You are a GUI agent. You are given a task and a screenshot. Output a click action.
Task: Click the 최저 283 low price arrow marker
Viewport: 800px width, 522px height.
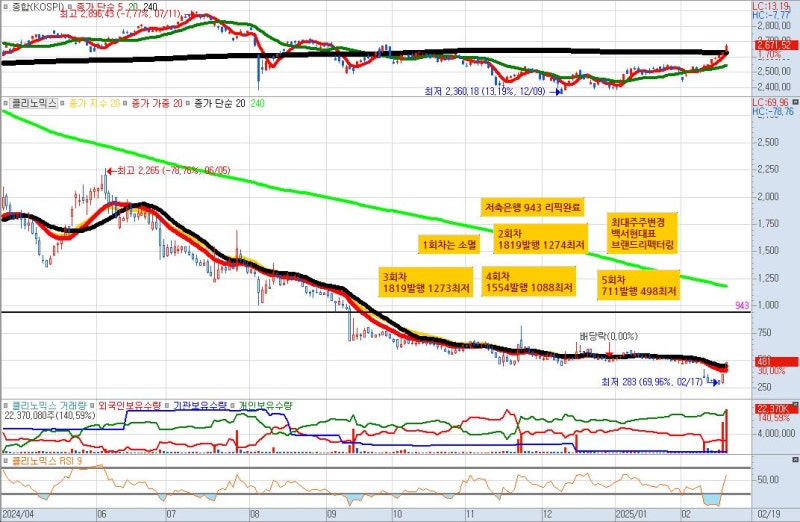pos(715,381)
